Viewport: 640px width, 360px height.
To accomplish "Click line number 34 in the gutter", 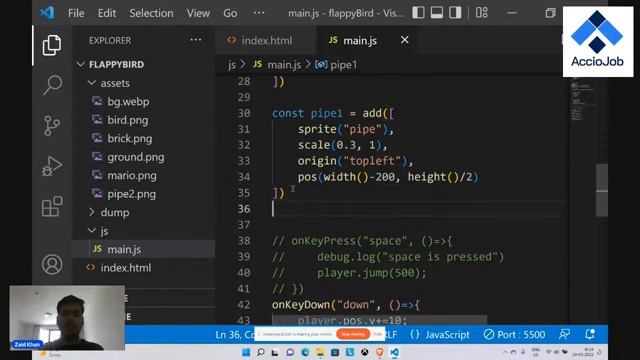I will click(244, 177).
